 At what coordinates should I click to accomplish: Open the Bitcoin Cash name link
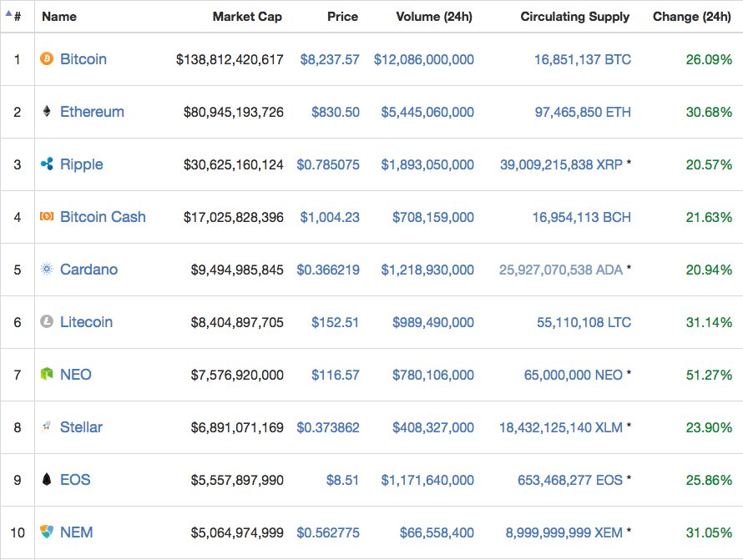(103, 217)
